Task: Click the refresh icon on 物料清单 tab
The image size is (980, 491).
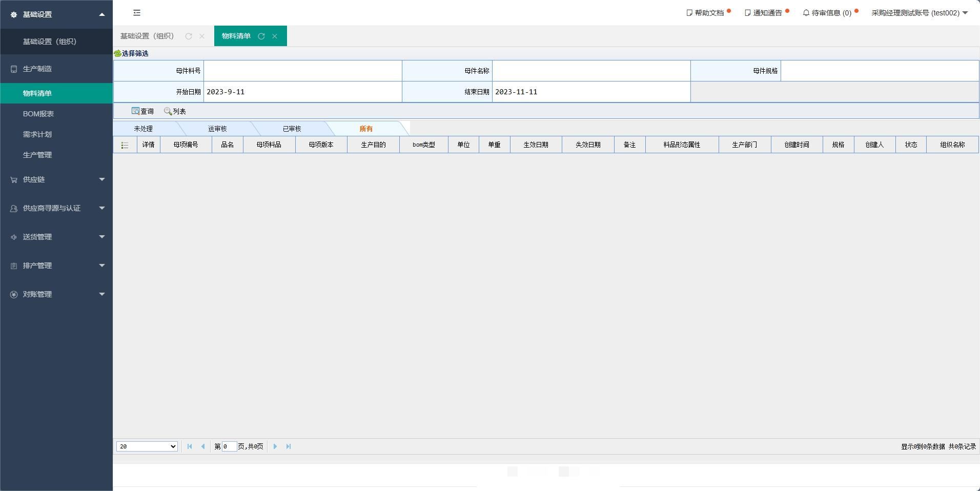Action: pos(261,36)
